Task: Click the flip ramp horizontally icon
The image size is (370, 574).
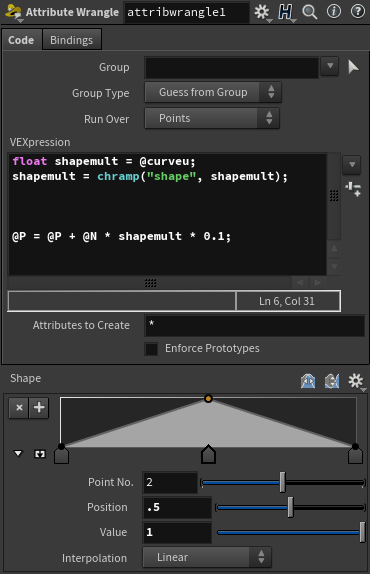Action: [x=308, y=381]
